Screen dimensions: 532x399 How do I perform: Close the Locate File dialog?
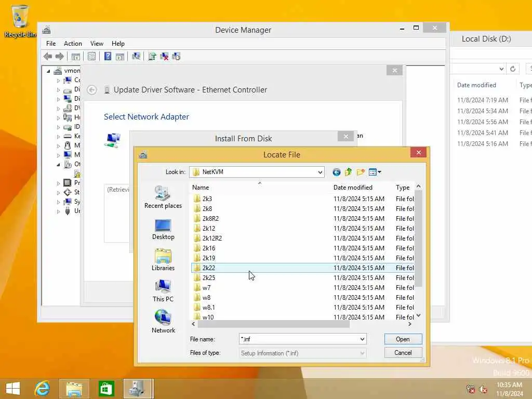[418, 153]
